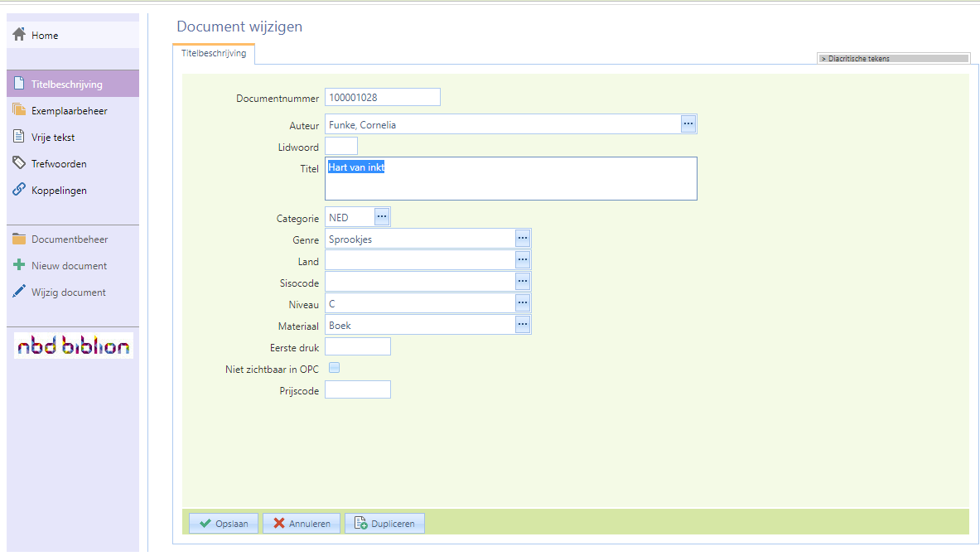Open the Auteur lookup ellipsis button
Viewport: 980px width, 556px height.
[688, 124]
